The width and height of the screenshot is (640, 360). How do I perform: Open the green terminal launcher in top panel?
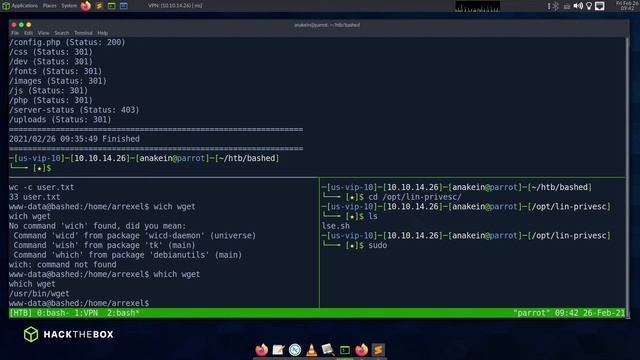pos(111,6)
